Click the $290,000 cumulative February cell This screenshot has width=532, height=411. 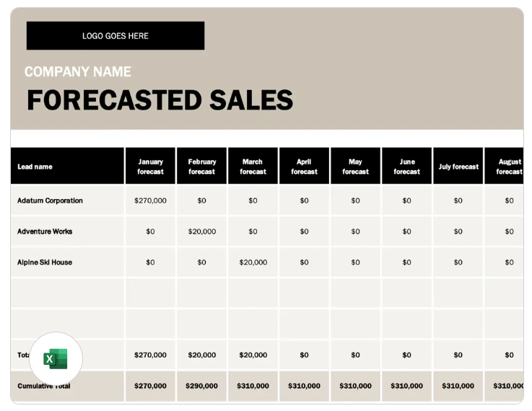(201, 386)
